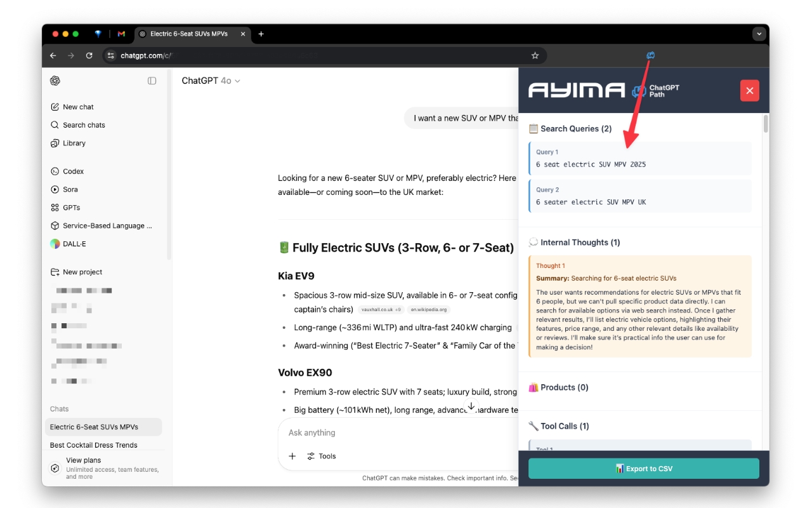Click Export to CSV button
This screenshot has width=812, height=508.
pos(644,469)
